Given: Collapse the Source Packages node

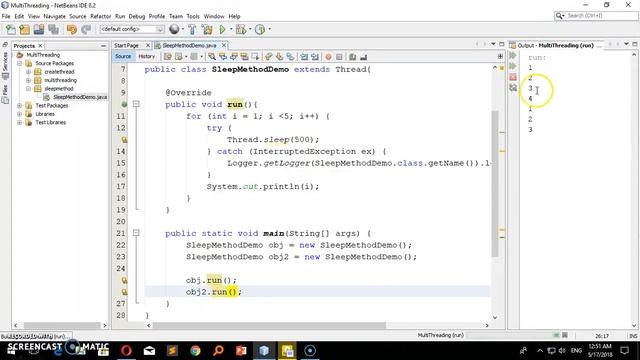Looking at the screenshot, I should click(20, 63).
